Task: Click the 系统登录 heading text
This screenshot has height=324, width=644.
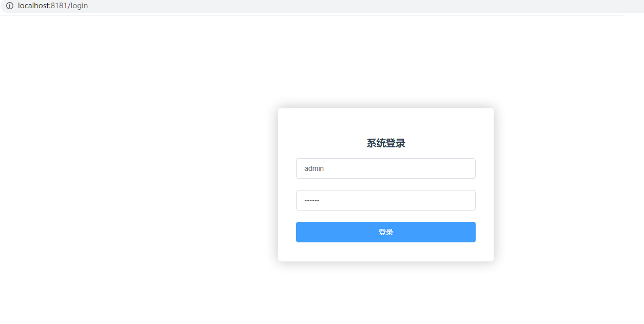Action: click(386, 143)
